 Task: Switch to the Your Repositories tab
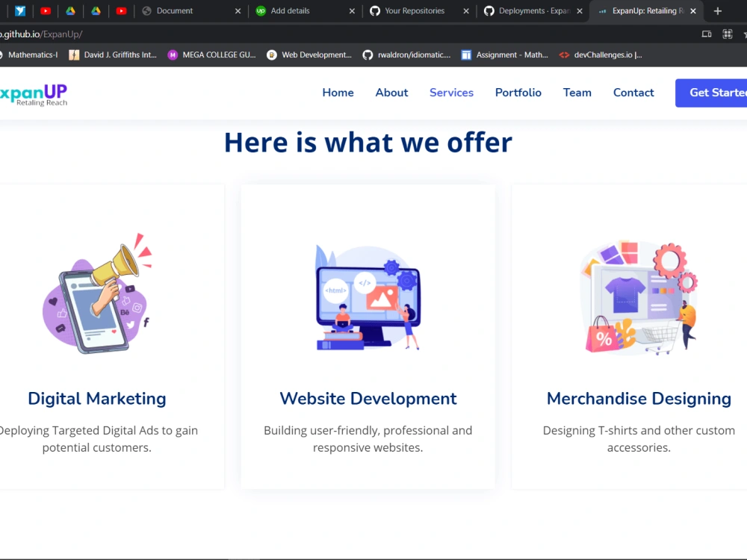[x=419, y=10]
